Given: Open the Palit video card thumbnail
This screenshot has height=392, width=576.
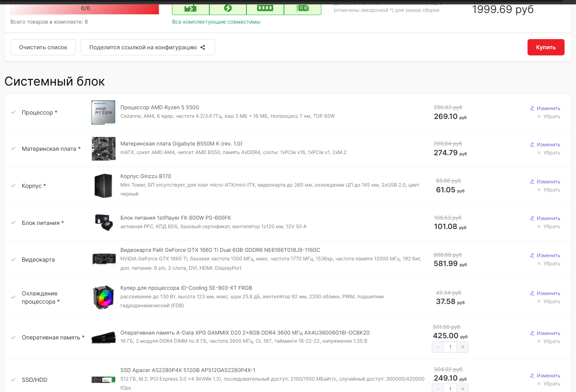Looking at the screenshot, I should click(103, 260).
